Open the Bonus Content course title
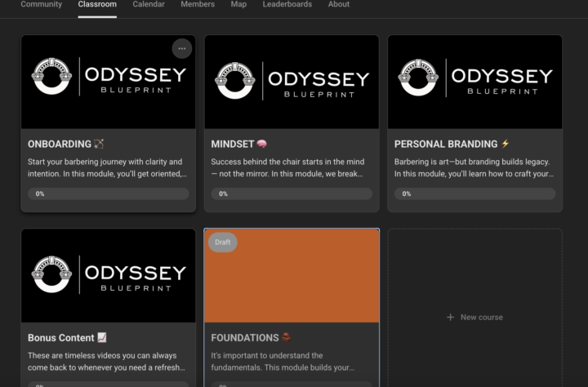This screenshot has height=387, width=588. [x=61, y=338]
